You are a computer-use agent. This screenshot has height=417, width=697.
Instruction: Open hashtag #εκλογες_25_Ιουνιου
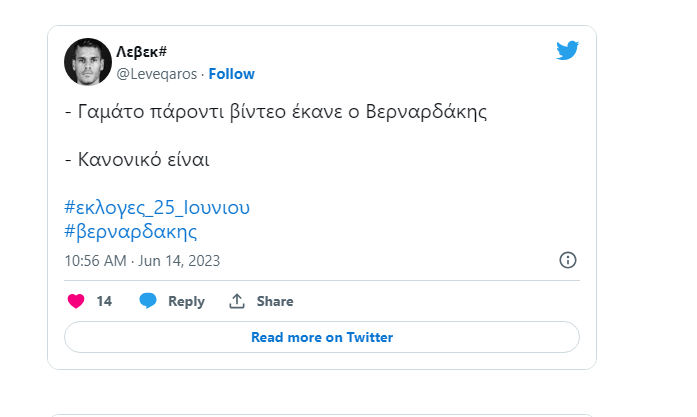pos(157,207)
